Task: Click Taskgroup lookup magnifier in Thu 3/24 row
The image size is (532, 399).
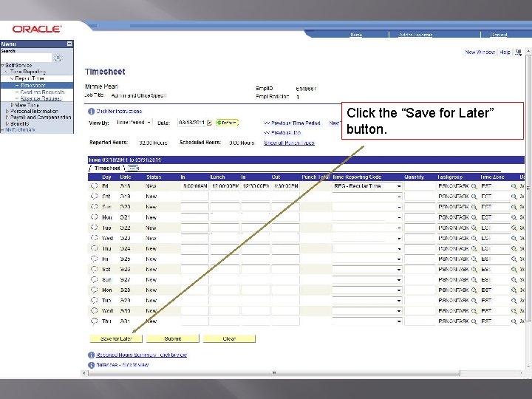Action: pyautogui.click(x=474, y=248)
